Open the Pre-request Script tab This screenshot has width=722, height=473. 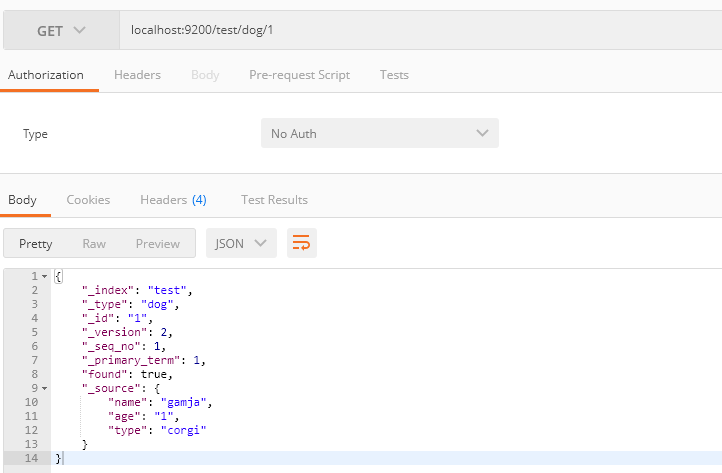pos(299,75)
